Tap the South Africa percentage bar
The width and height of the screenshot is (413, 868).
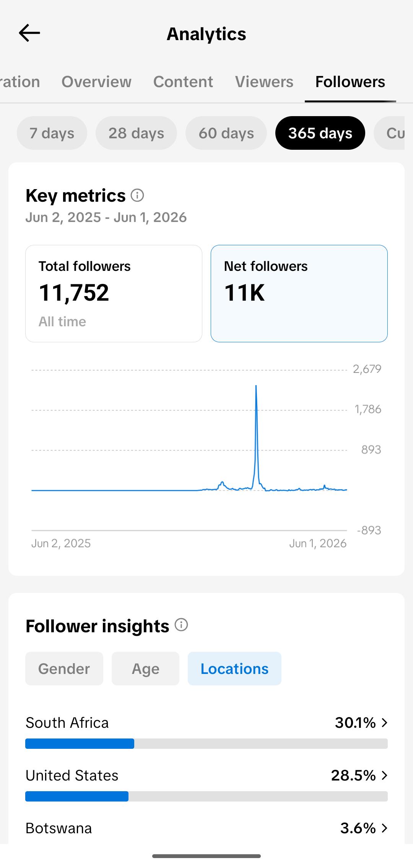[206, 743]
